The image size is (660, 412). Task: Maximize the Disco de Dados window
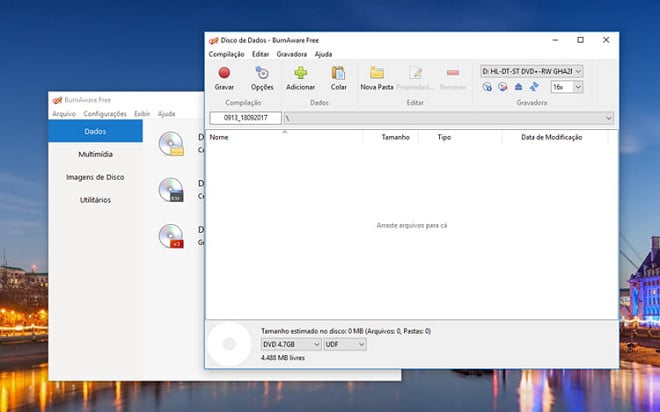(580, 40)
